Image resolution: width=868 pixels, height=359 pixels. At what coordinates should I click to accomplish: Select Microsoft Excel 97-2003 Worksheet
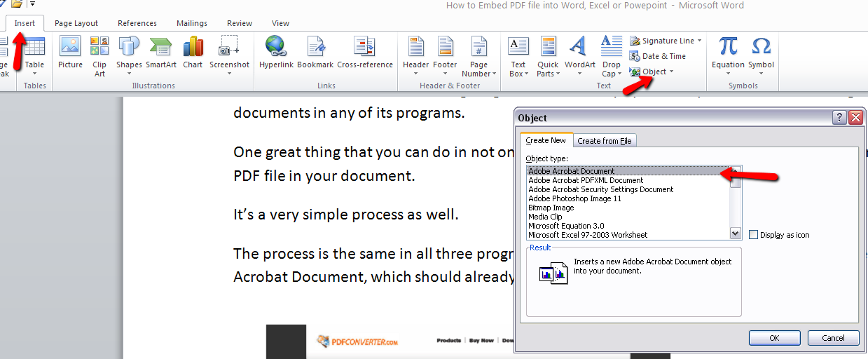coord(628,235)
